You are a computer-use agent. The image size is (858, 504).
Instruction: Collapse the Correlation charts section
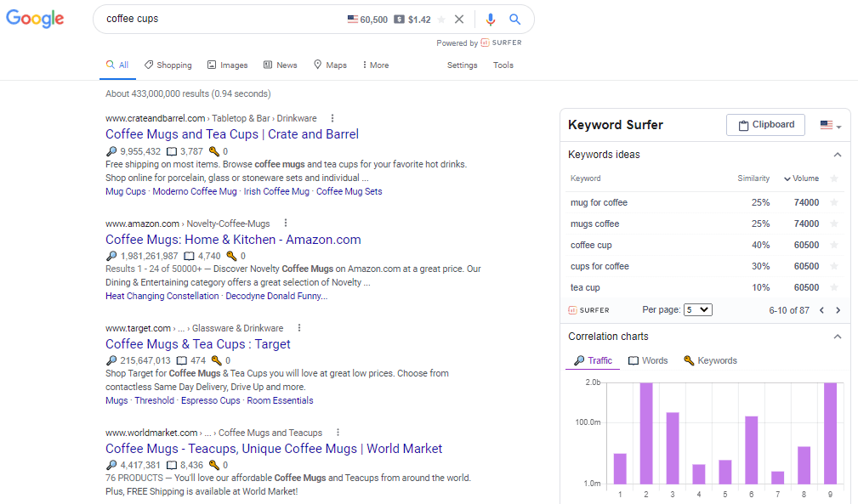tap(838, 337)
